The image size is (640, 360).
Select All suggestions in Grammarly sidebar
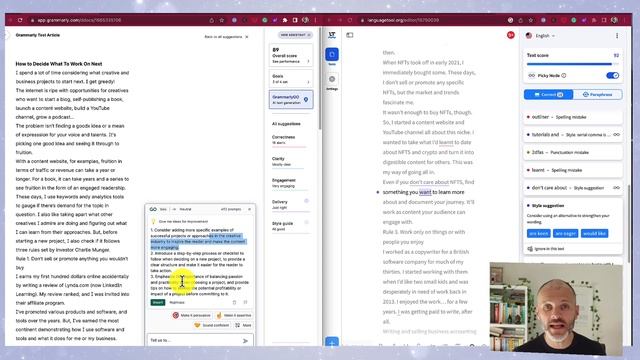coord(286,124)
